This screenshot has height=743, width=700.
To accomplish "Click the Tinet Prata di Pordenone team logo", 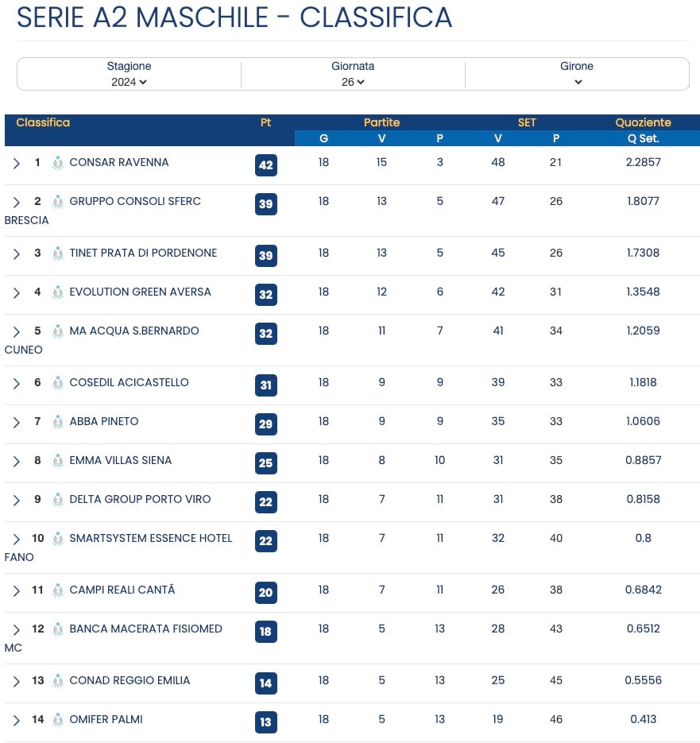I will 58,253.
